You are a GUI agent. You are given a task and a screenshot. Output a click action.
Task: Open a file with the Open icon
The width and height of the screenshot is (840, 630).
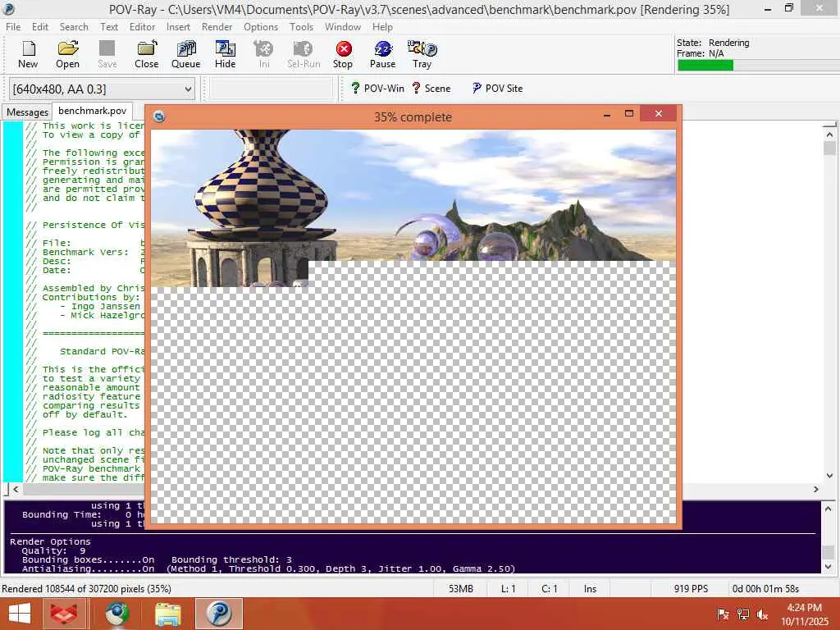67,55
